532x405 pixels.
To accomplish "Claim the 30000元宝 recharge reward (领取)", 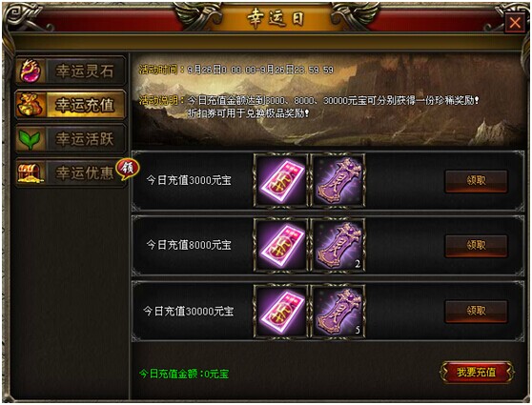I will coord(476,311).
